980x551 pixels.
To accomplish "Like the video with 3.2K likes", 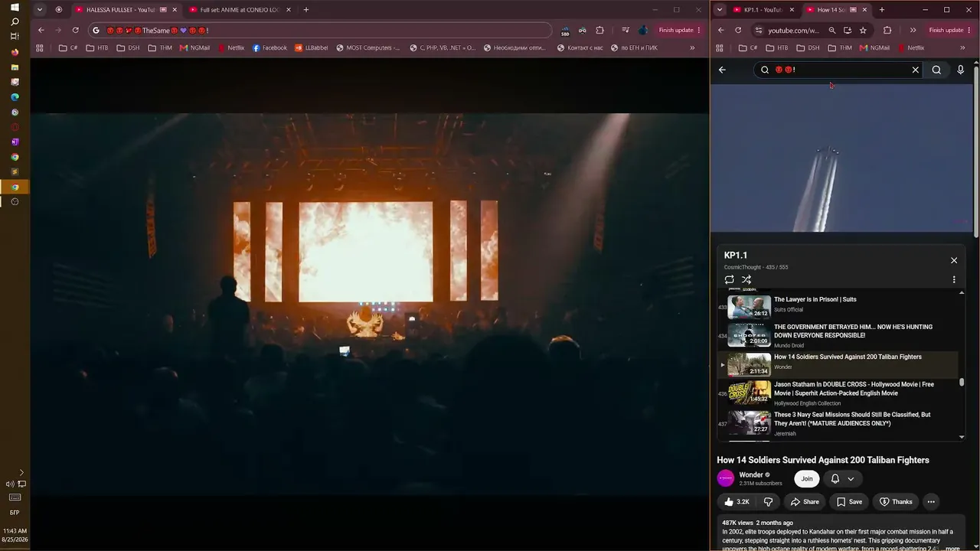I will click(737, 502).
